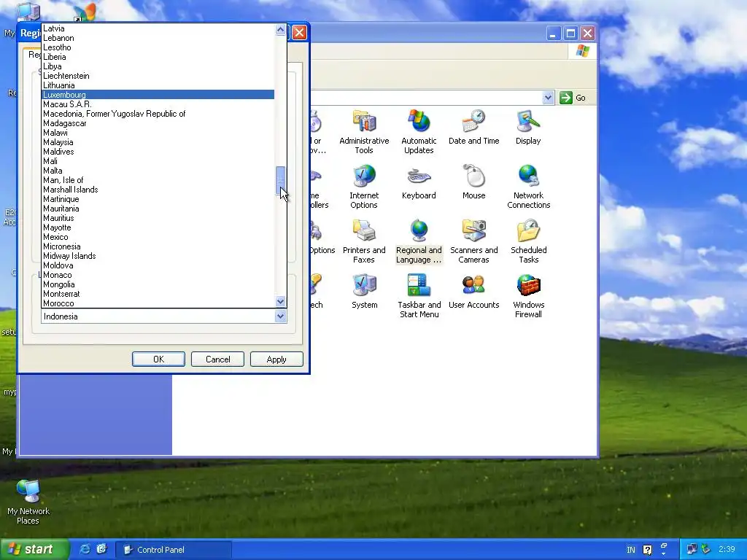Select Midway Islands entry
Screen dimensions: 747x560
158,256
